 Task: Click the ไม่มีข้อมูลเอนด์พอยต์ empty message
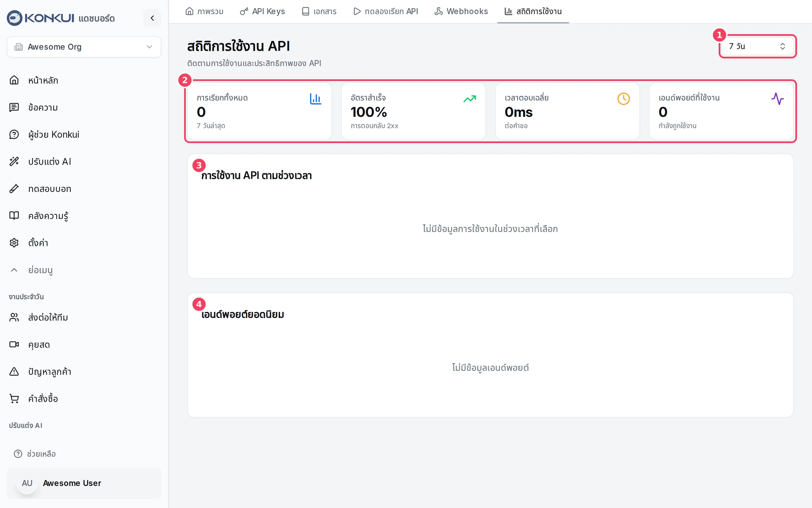point(490,367)
